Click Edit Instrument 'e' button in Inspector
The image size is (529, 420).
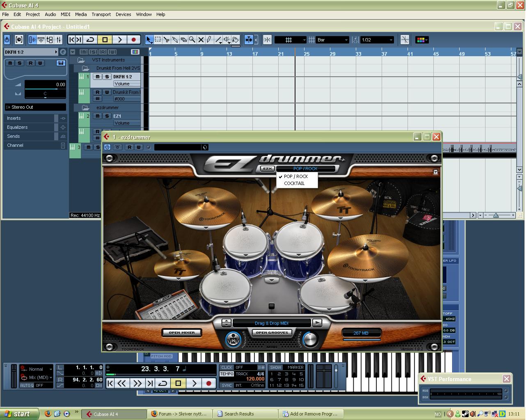pos(63,52)
